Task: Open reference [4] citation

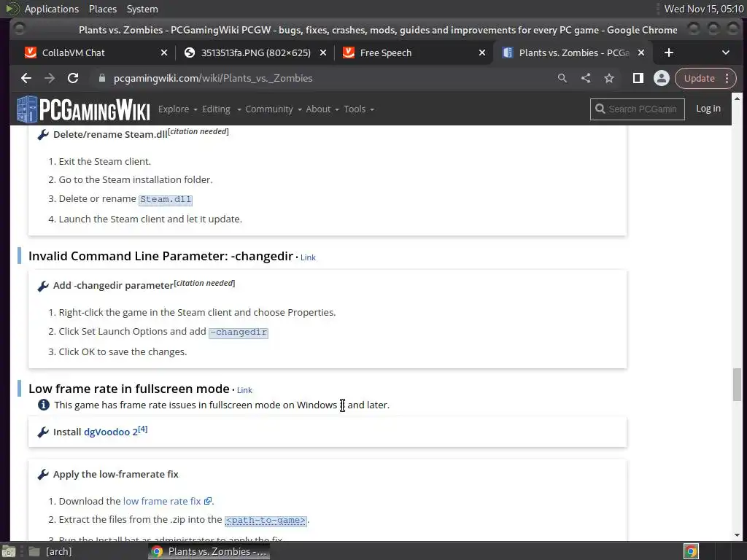Action: tap(143, 429)
